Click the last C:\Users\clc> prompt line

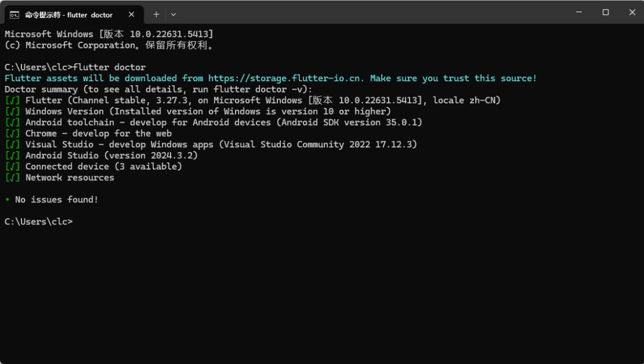coord(38,222)
